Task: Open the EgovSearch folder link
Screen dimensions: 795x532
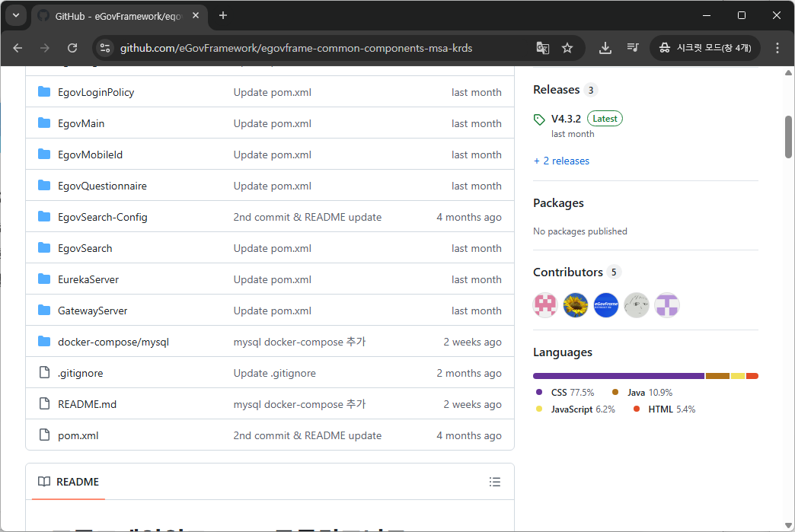Action: pyautogui.click(x=85, y=248)
